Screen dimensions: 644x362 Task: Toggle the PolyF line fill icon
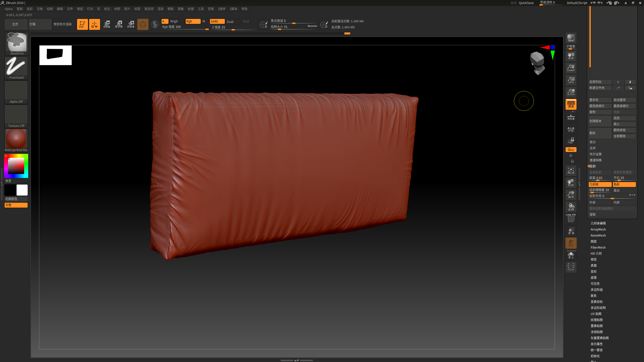tap(571, 218)
